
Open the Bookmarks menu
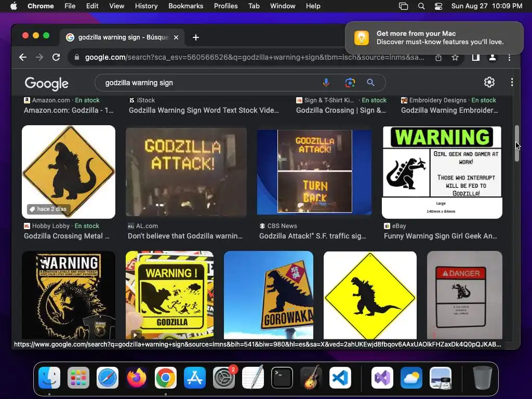(x=185, y=6)
